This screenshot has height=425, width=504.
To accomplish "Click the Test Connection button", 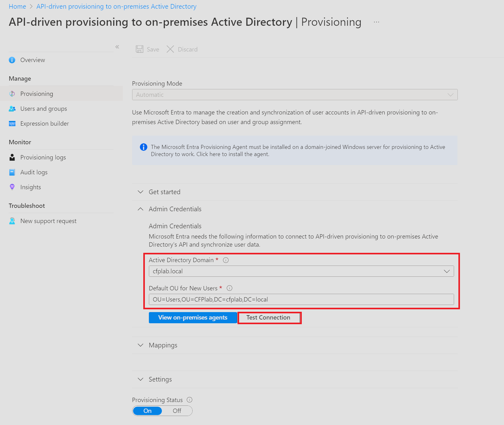I will pos(269,317).
